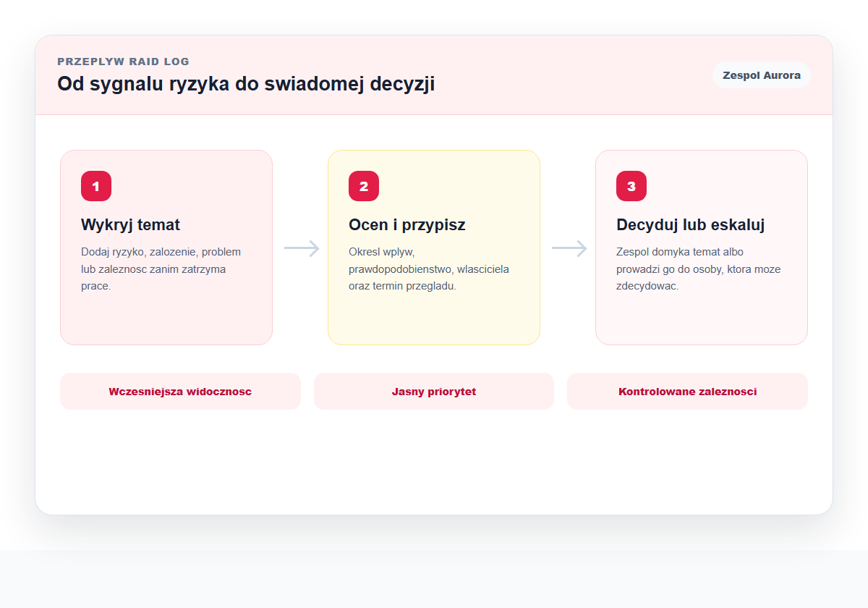Click the step 2 number badge
Viewport: 868px width, 608px height.
pos(364,186)
